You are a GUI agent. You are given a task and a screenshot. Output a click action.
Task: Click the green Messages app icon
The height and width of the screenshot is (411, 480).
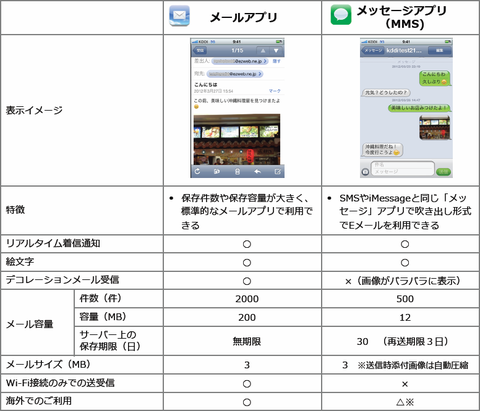tap(341, 15)
